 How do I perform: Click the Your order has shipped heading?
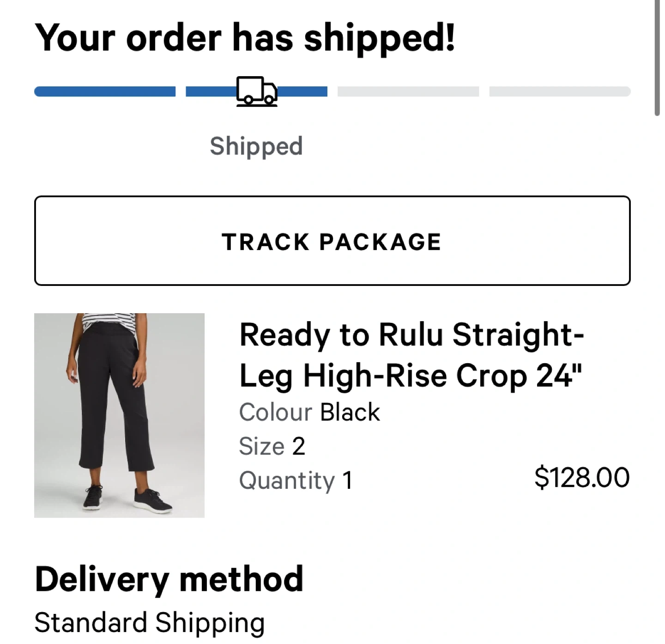pyautogui.click(x=245, y=38)
